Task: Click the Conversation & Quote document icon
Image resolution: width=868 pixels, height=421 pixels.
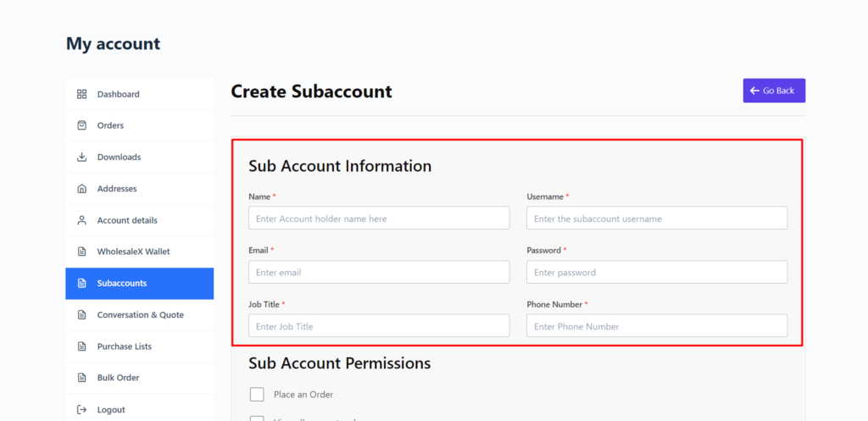Action: click(82, 315)
